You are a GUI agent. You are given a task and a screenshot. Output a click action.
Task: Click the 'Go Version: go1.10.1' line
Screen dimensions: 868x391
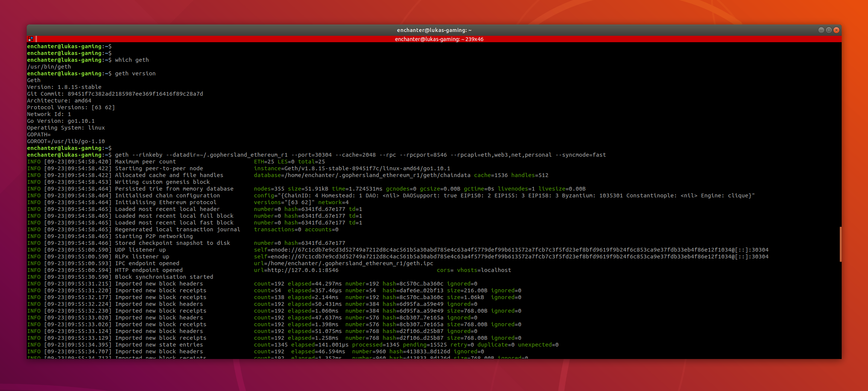[61, 121]
